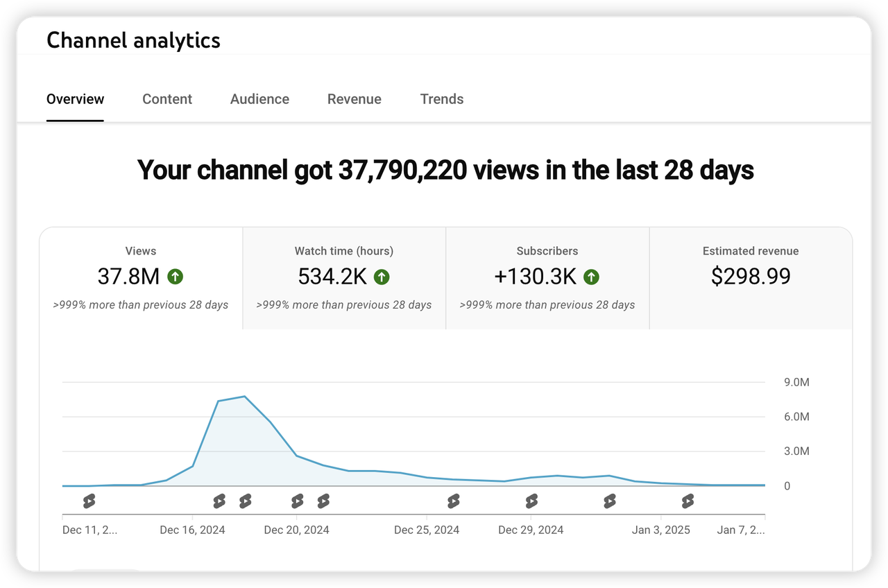Select the Subscribers metric card
This screenshot has height=588, width=888.
tap(547, 278)
